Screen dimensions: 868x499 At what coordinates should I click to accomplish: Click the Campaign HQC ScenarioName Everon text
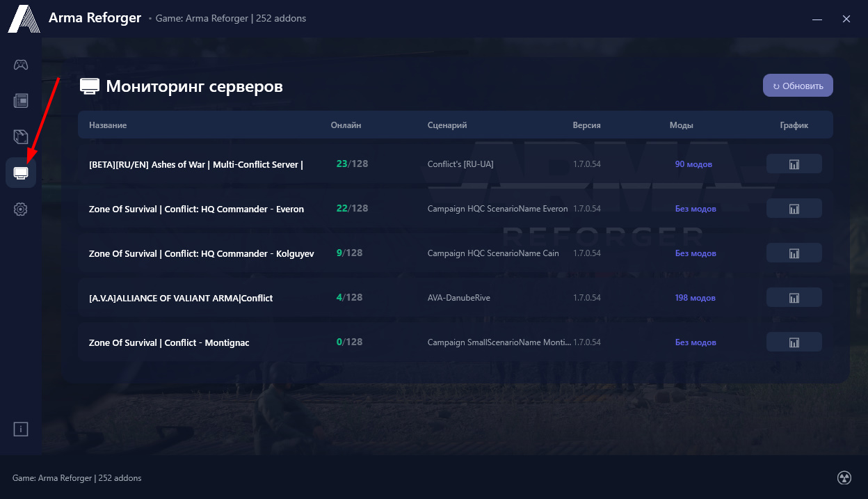(497, 209)
